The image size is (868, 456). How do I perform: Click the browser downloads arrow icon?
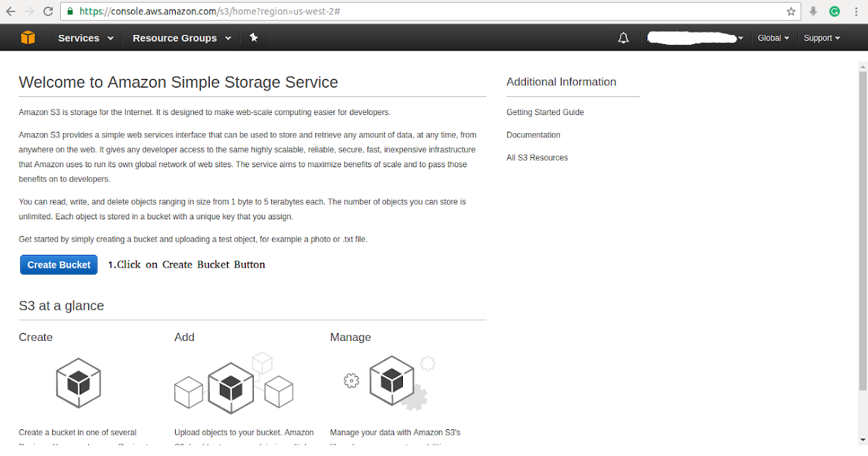(x=814, y=12)
